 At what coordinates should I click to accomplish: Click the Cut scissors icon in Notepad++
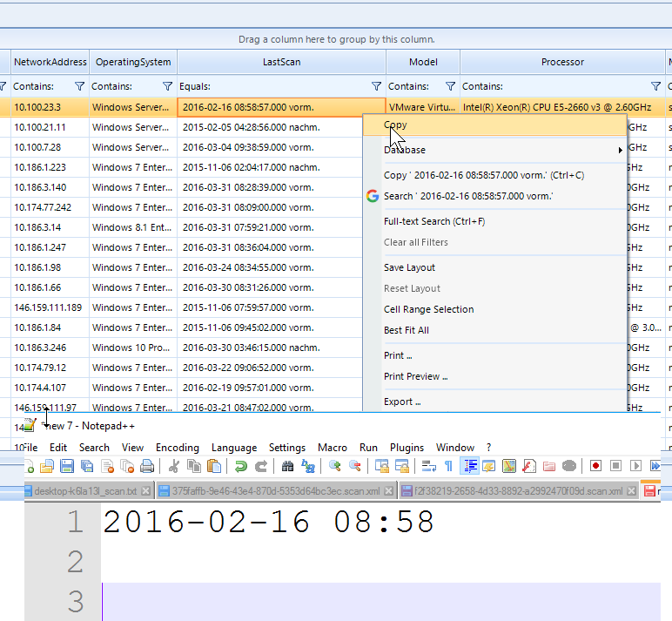173,466
